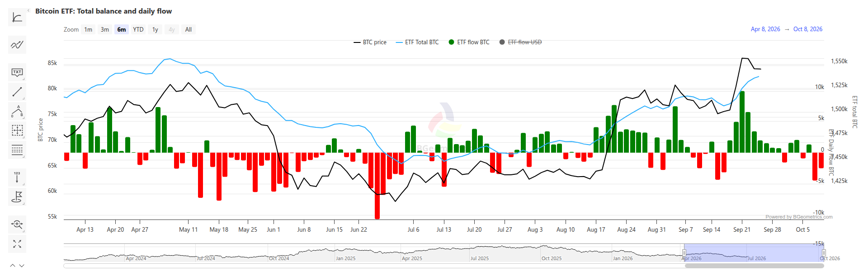868x271 pixels.
Task: Select the zoom magnifier tool
Action: (17, 224)
